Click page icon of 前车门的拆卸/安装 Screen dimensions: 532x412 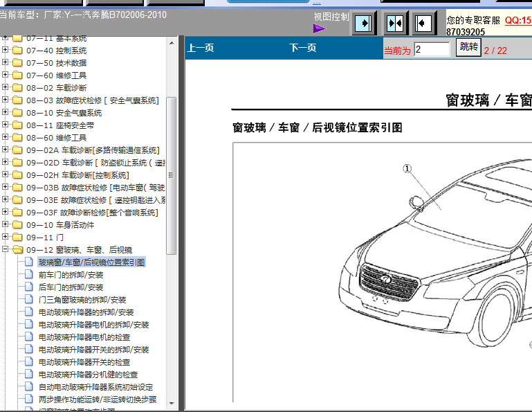[29, 274]
